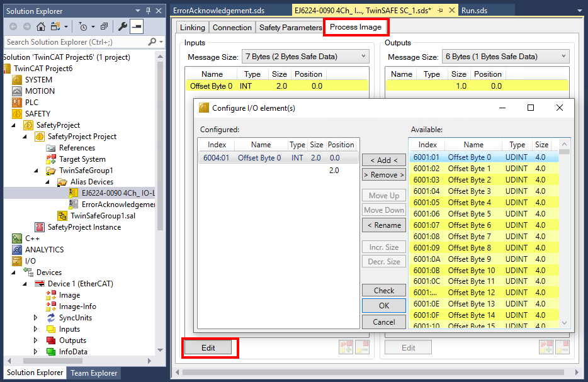Image resolution: width=588 pixels, height=382 pixels.
Task: Expand the Outputs node in the tree
Action: (x=36, y=340)
